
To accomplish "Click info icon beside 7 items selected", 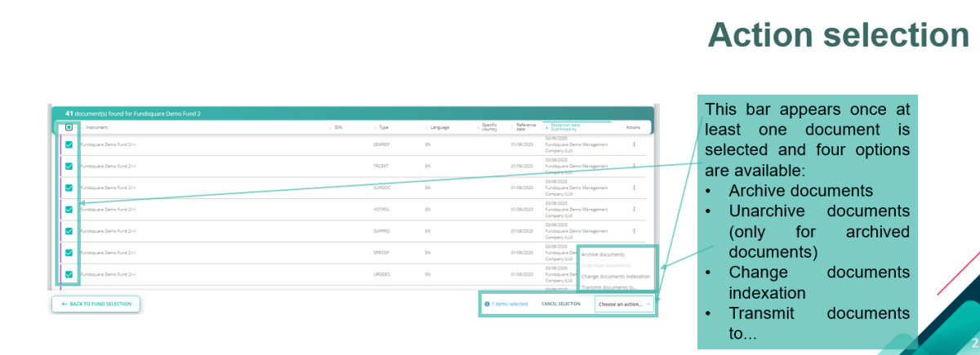I will pos(488,304).
